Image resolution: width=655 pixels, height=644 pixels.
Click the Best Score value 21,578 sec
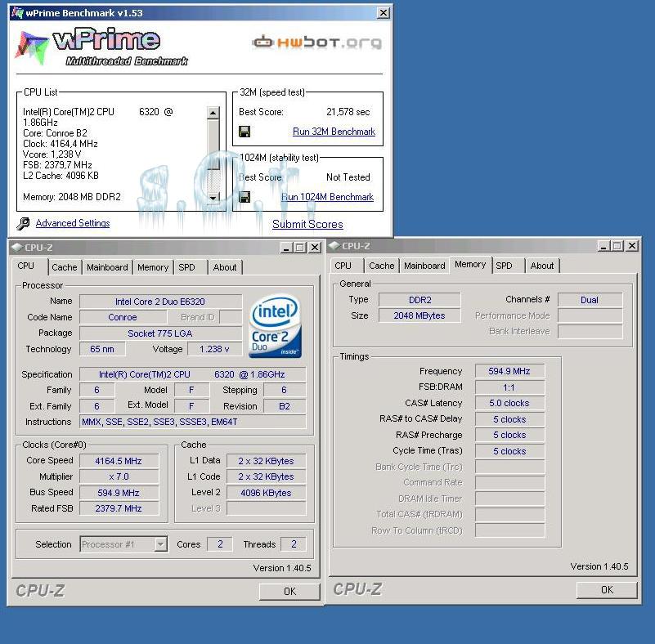(x=348, y=112)
